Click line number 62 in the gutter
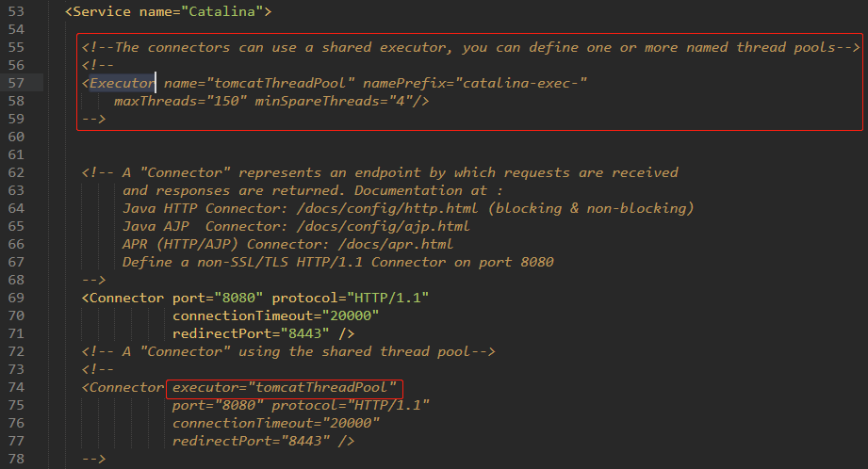The image size is (868, 469). point(16,172)
